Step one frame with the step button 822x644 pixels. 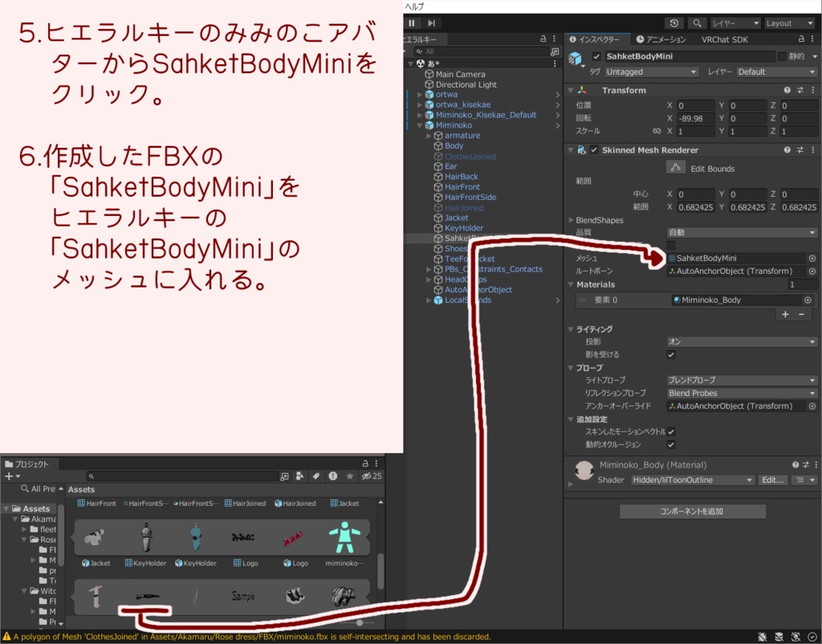[x=431, y=23]
